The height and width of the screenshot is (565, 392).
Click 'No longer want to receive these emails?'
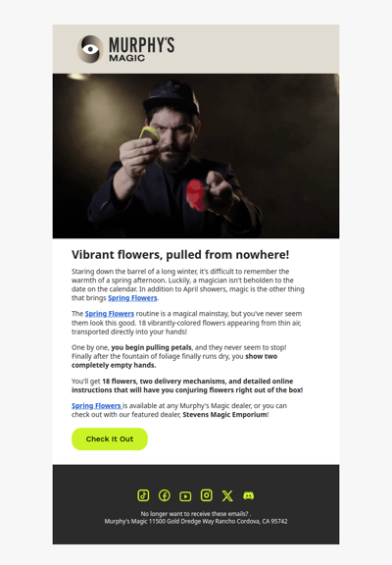point(194,514)
